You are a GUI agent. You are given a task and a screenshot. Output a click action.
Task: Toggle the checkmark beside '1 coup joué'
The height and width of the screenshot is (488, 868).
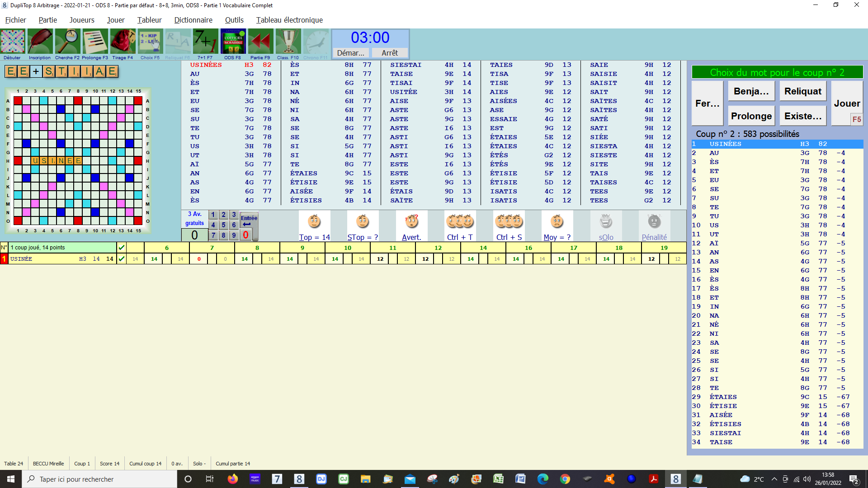click(x=121, y=248)
